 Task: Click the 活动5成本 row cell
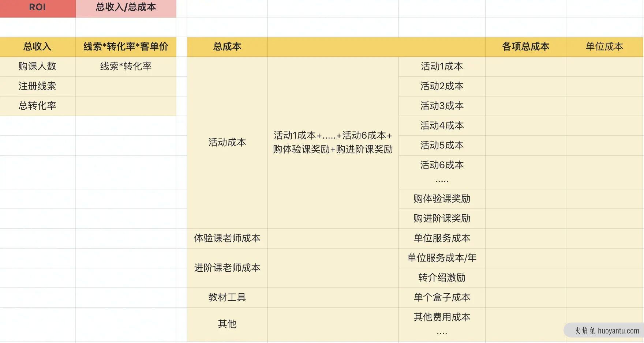(x=442, y=146)
